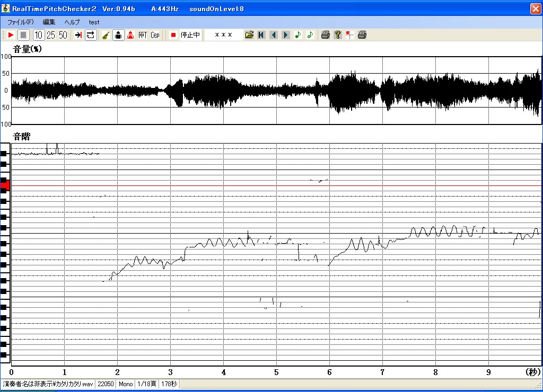This screenshot has height=392, width=543.
Task: Click the gray stop button
Action: (x=23, y=35)
